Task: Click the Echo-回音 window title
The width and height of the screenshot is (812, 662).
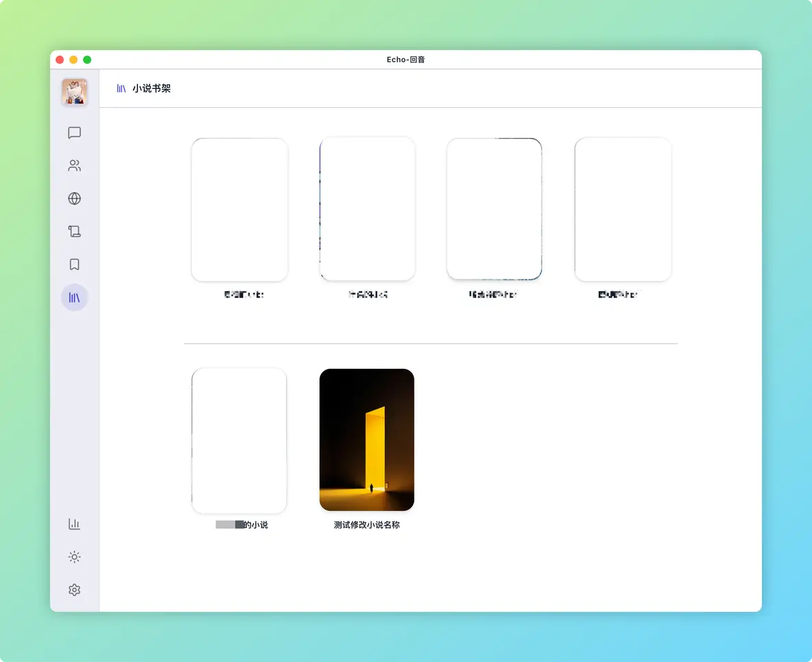Action: (406, 60)
